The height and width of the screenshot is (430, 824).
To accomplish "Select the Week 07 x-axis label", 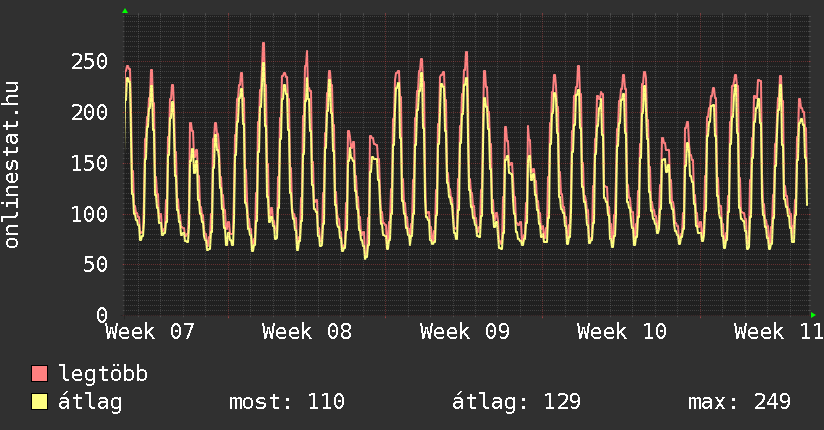I will coord(150,332).
